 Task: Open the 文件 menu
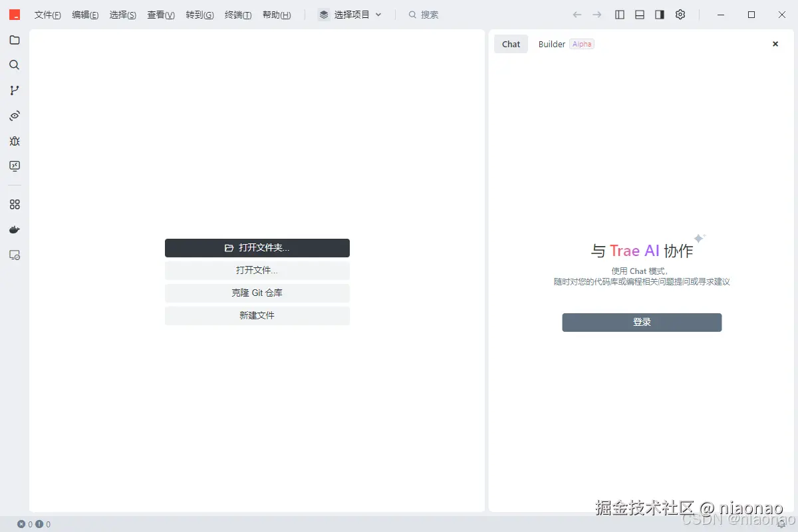pyautogui.click(x=47, y=14)
